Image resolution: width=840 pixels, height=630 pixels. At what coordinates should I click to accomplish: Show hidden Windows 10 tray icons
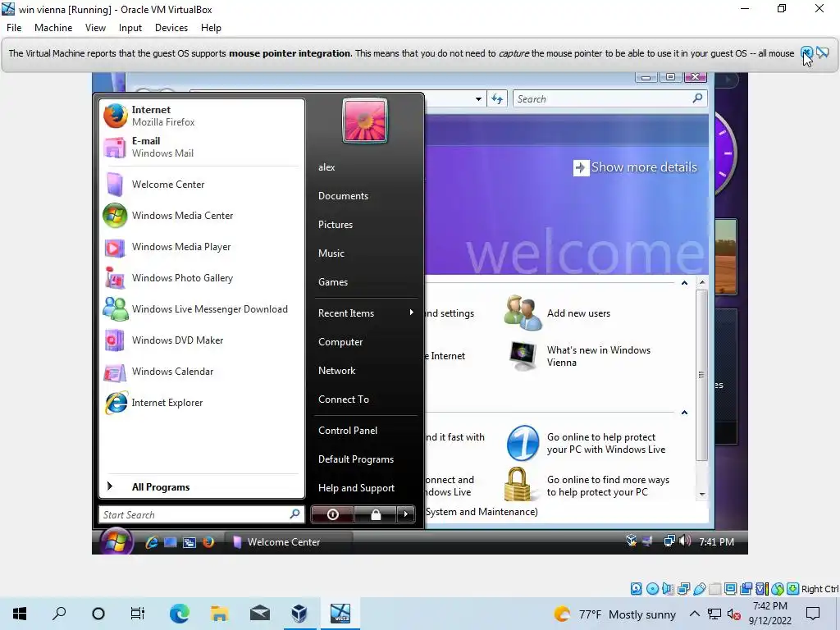tap(694, 614)
